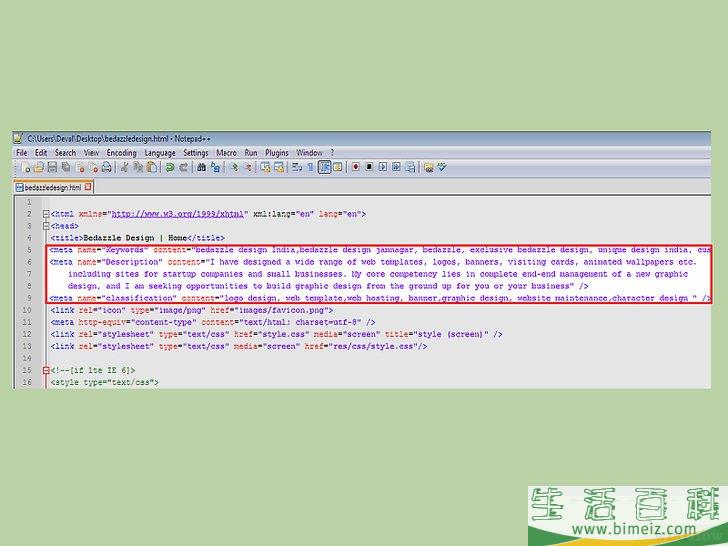Open the View menu

tap(91, 153)
